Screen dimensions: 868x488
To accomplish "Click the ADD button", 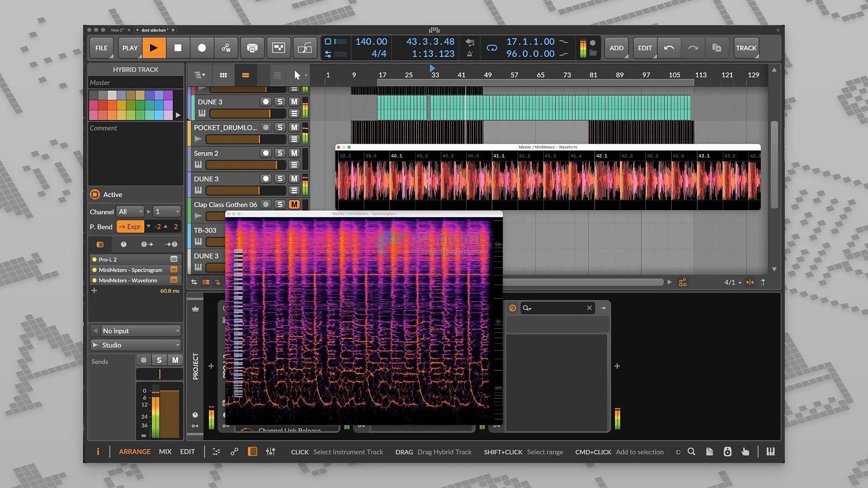I will (616, 48).
